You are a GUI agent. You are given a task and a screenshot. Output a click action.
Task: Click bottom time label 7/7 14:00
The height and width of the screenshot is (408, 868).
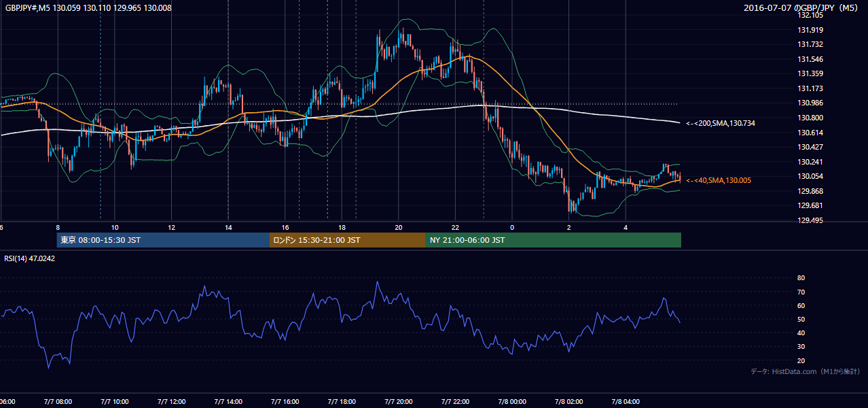coord(229,402)
